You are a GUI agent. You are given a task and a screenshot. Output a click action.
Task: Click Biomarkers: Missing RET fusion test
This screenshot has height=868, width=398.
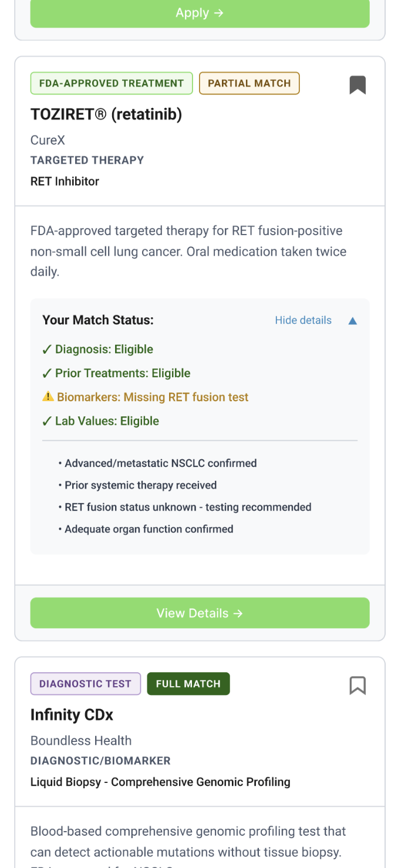(x=153, y=397)
